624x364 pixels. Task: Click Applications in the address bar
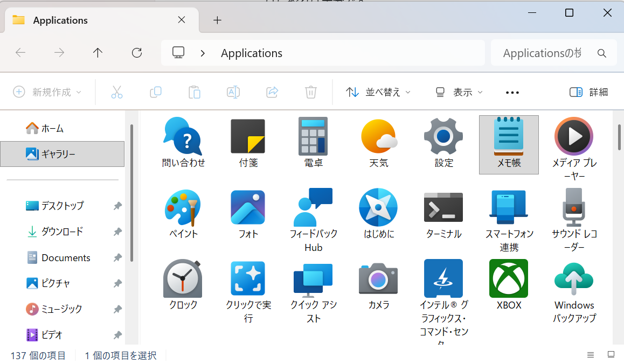(x=252, y=53)
